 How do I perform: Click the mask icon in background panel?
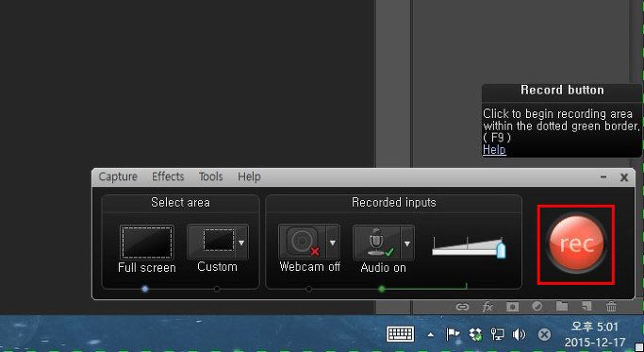tap(512, 307)
